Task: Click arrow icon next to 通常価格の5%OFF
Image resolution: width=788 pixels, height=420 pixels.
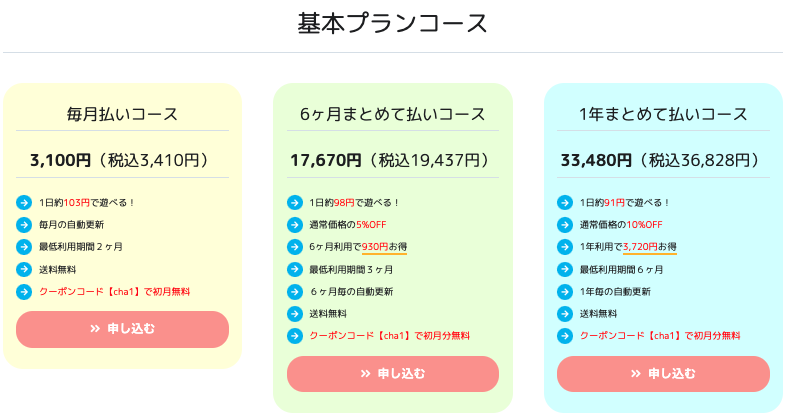Action: point(294,225)
